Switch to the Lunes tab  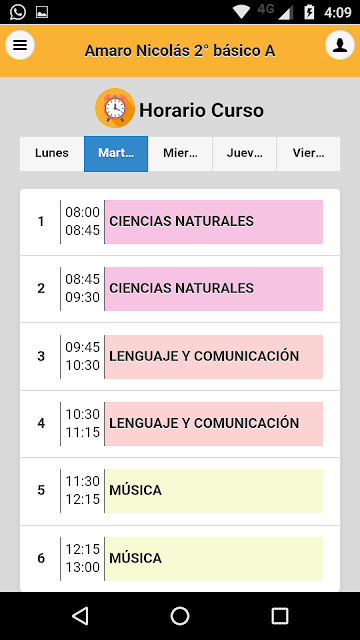[x=52, y=153]
